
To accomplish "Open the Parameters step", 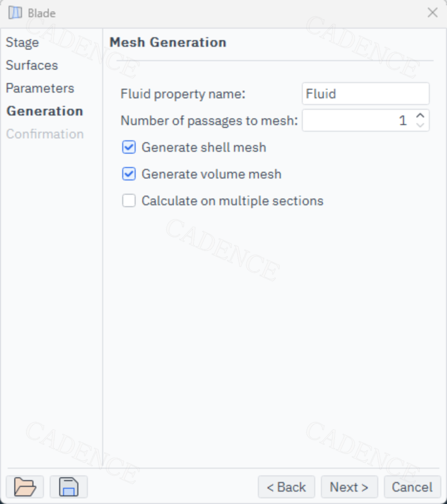I will [x=40, y=88].
